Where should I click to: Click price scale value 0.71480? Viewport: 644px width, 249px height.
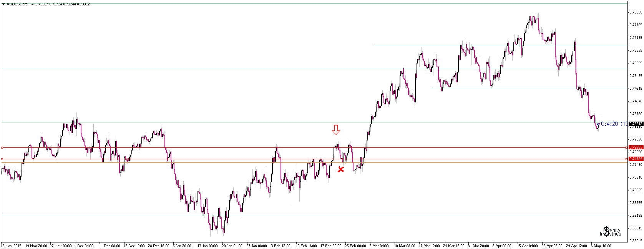tap(636, 165)
